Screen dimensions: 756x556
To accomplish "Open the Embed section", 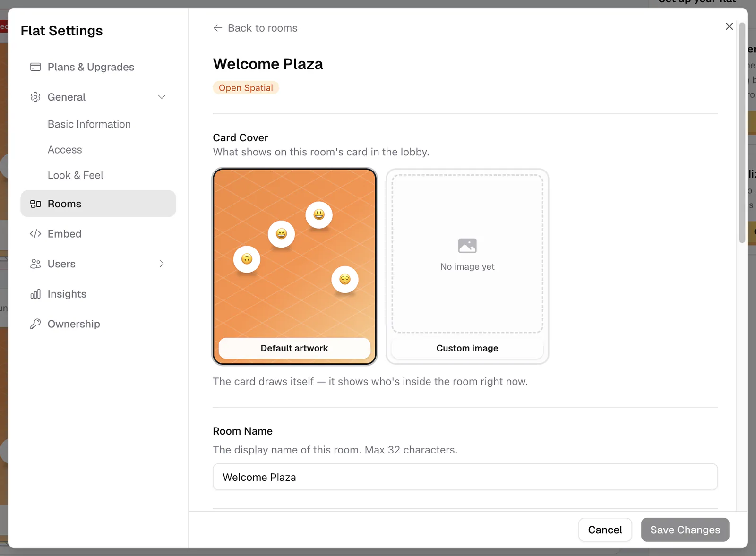I will (x=98, y=234).
